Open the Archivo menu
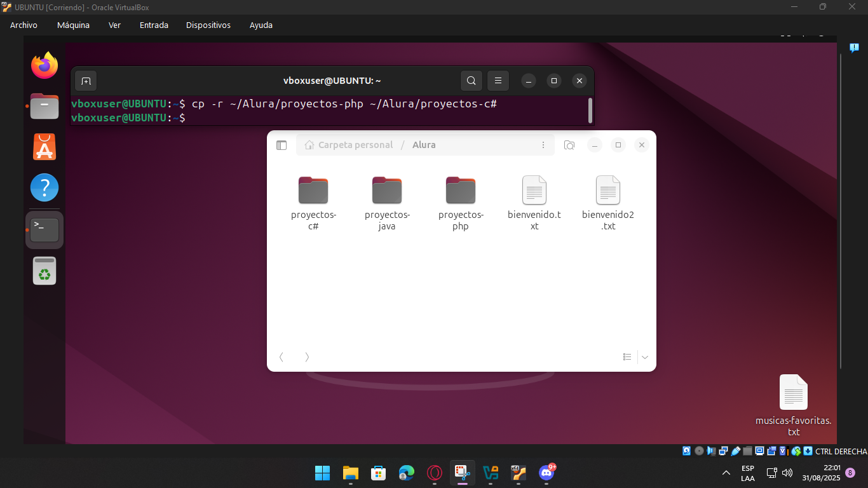 24,25
